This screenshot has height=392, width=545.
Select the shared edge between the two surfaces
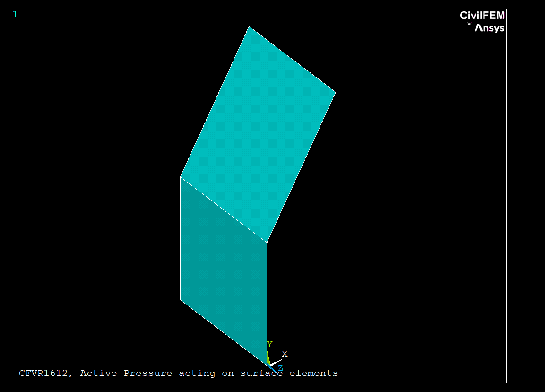point(224,209)
